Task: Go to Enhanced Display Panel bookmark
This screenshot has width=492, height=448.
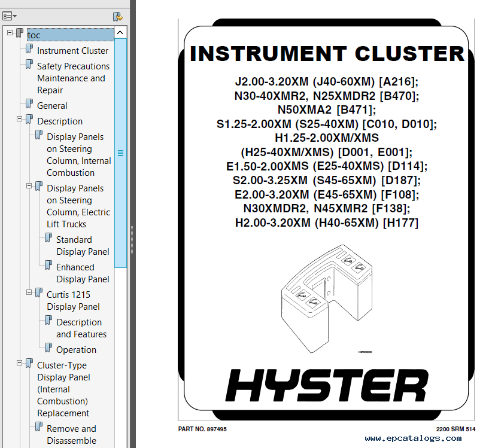Action: [83, 273]
